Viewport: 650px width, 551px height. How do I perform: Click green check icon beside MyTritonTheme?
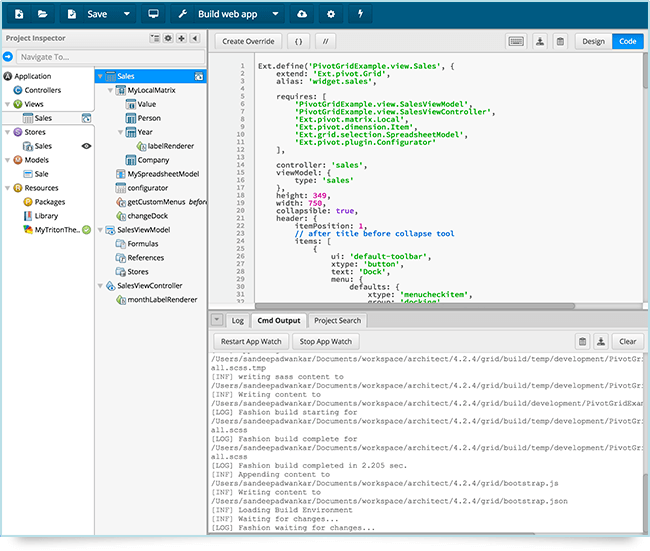87,230
